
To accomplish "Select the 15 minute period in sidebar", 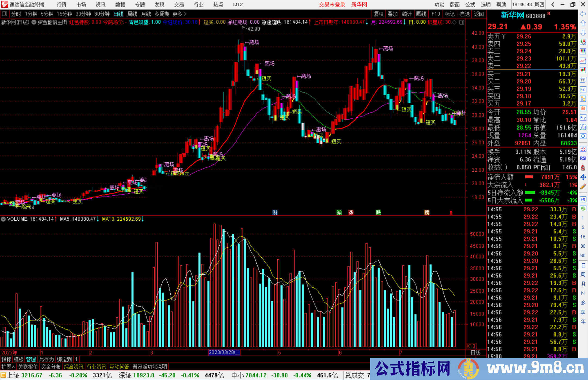I will (583, 237).
